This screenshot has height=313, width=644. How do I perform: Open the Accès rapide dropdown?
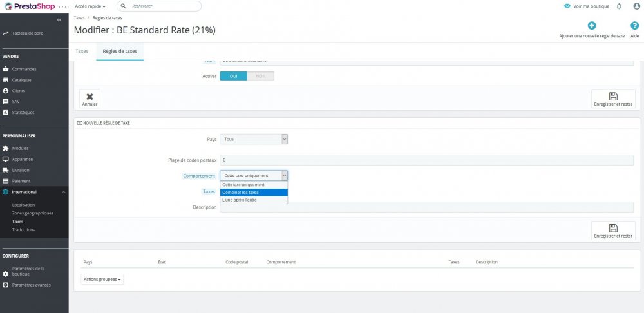(90, 6)
